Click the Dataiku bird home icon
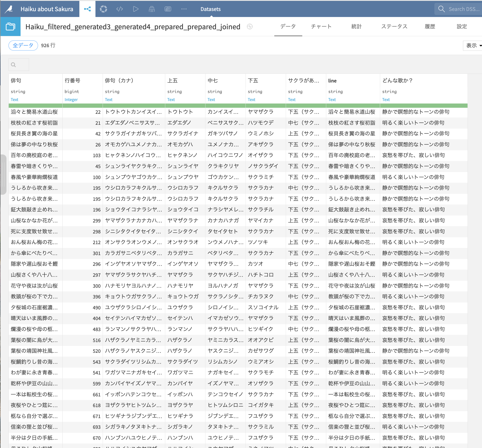 [x=9, y=9]
